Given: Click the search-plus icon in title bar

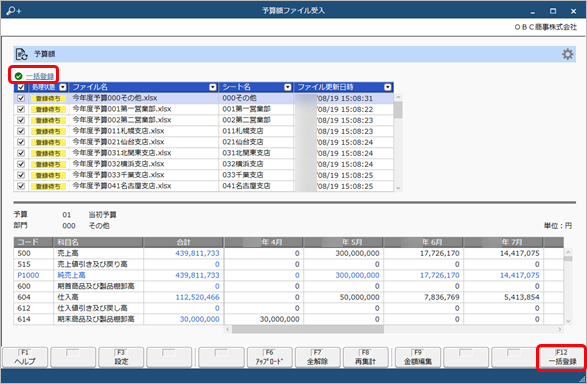Looking at the screenshot, I should [13, 10].
